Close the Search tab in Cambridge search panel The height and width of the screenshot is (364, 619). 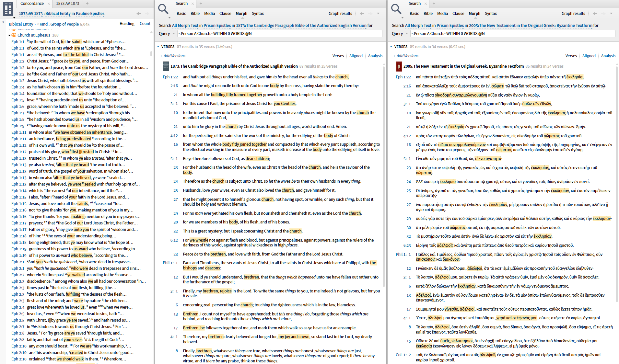click(193, 4)
